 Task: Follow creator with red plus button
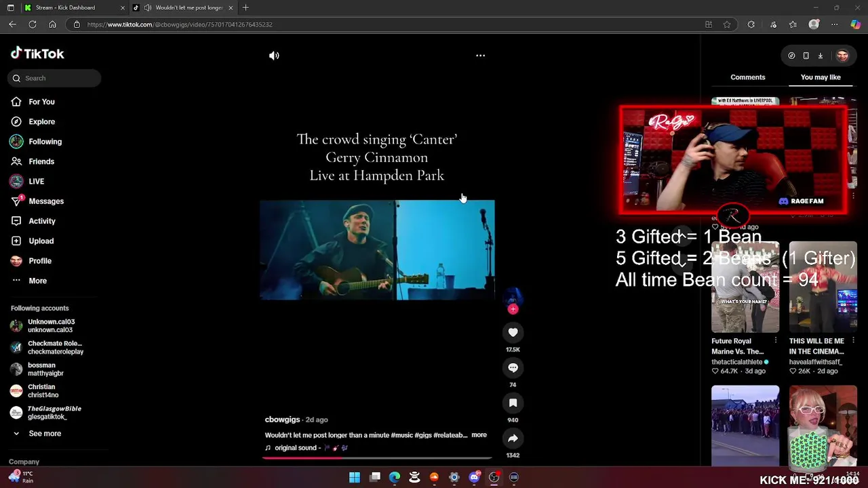tap(513, 309)
